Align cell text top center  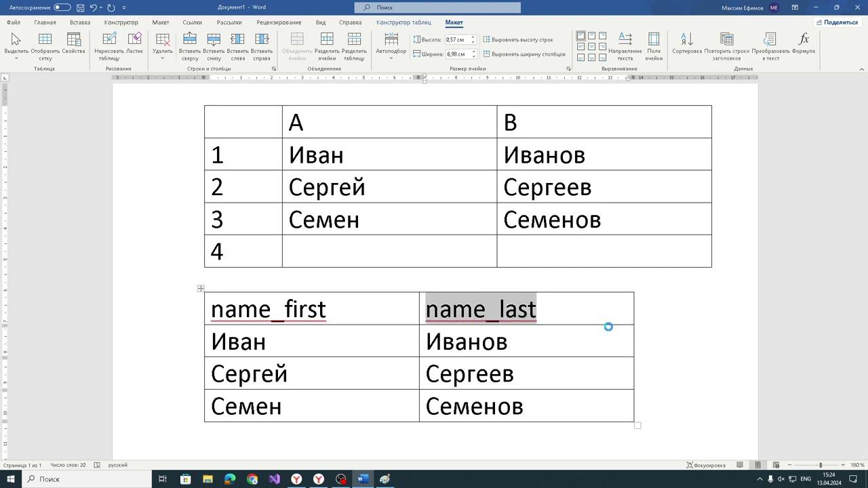coord(592,36)
